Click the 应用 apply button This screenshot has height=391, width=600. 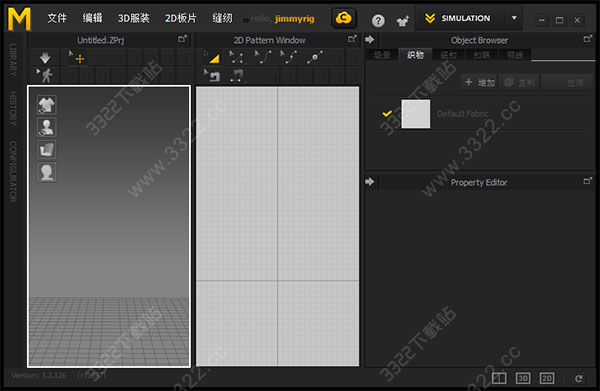(x=568, y=82)
